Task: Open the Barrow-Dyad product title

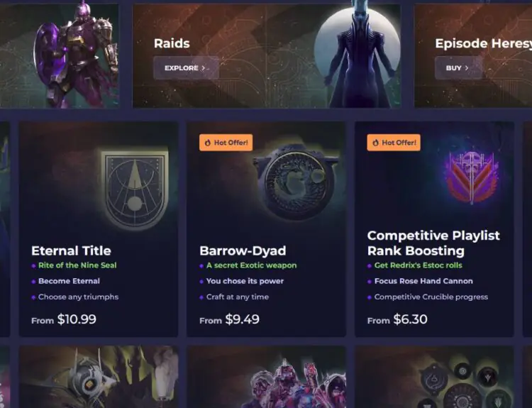Action: pos(243,251)
